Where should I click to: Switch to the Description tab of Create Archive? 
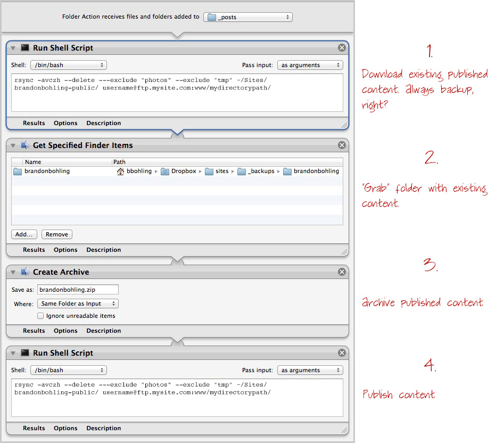click(x=103, y=331)
